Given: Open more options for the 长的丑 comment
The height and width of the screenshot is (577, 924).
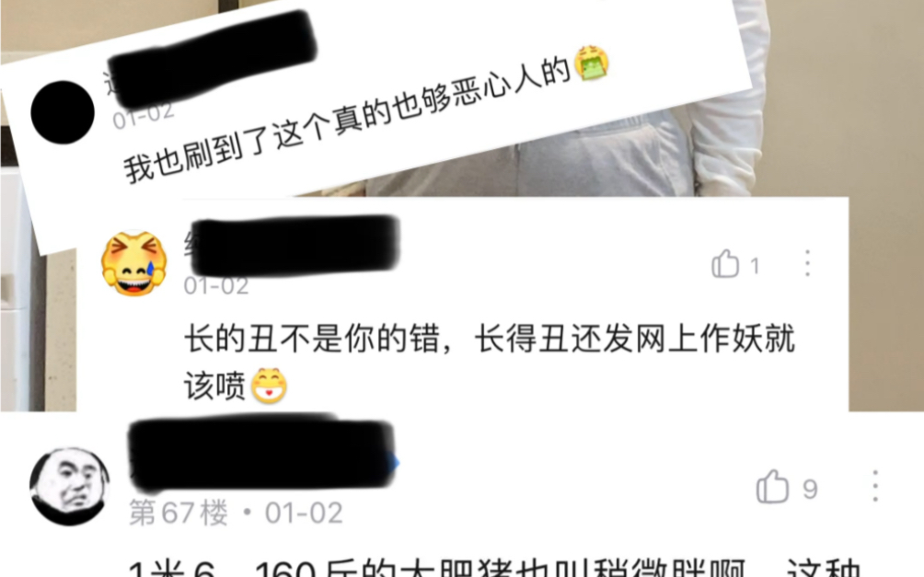Looking at the screenshot, I should click(807, 263).
